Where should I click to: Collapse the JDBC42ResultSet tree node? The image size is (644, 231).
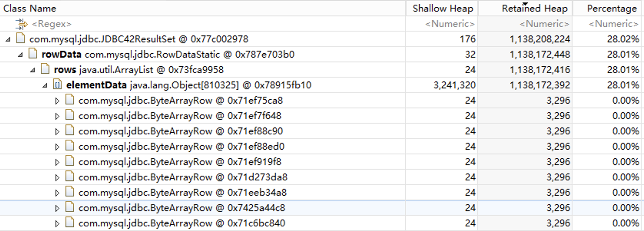coord(8,39)
